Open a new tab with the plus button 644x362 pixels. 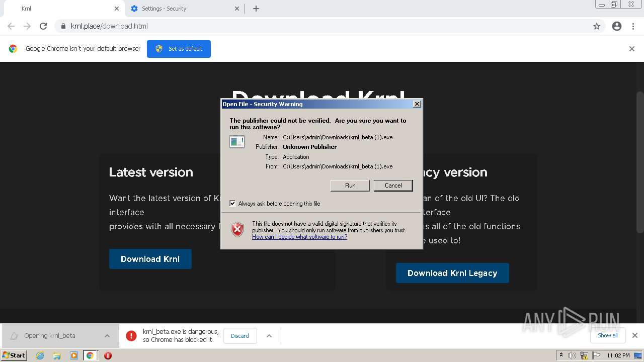point(256,9)
